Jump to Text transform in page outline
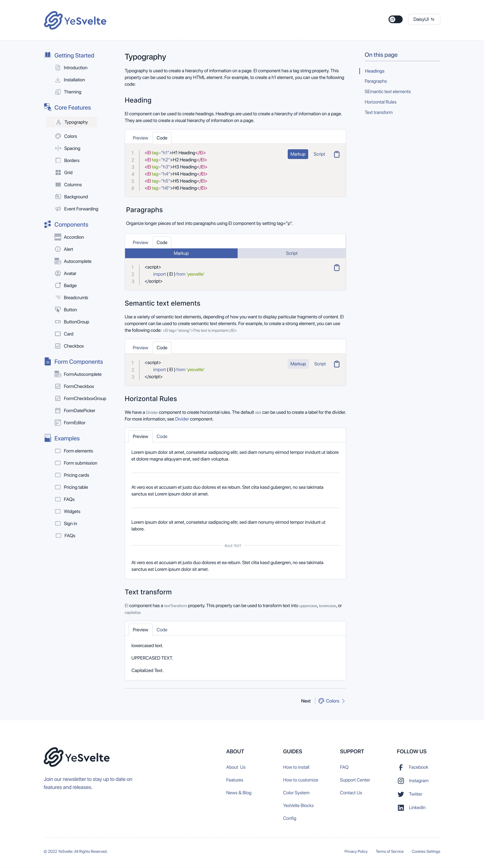 pos(379,113)
